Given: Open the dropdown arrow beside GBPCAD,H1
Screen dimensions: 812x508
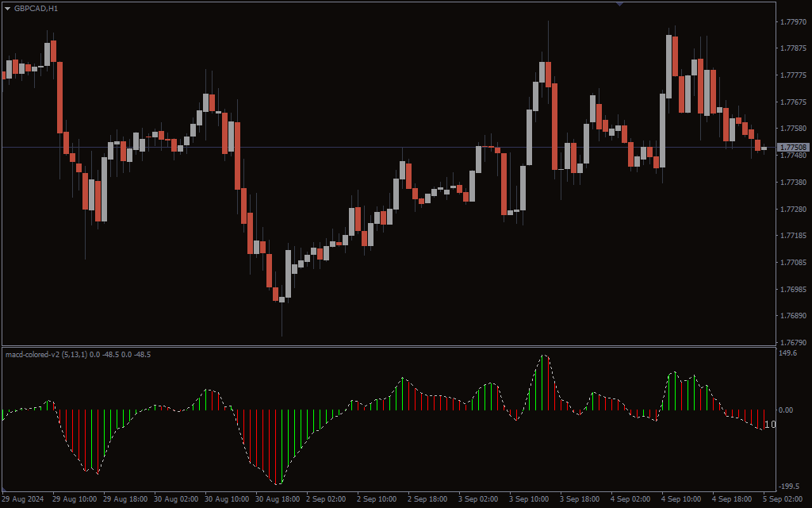Looking at the screenshot, I should click(x=7, y=8).
